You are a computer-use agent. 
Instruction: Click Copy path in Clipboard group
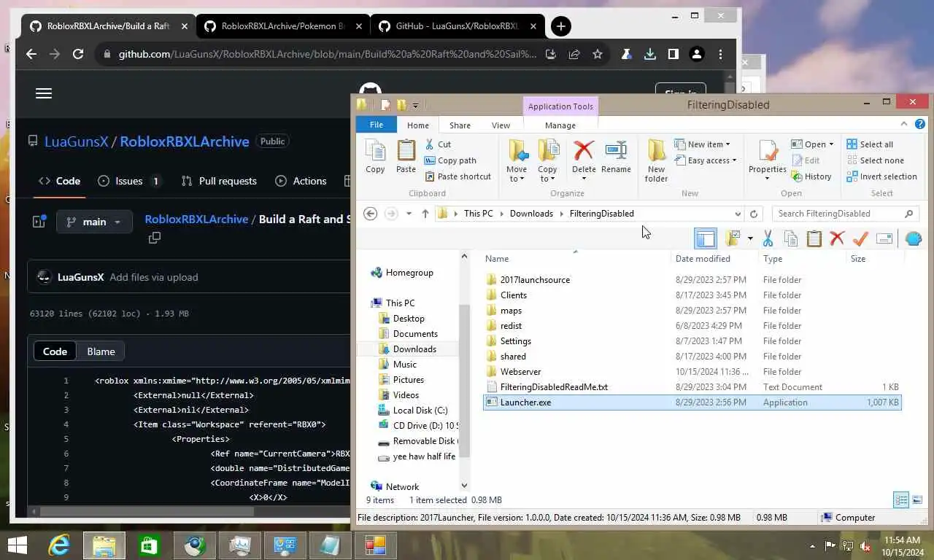pos(449,160)
